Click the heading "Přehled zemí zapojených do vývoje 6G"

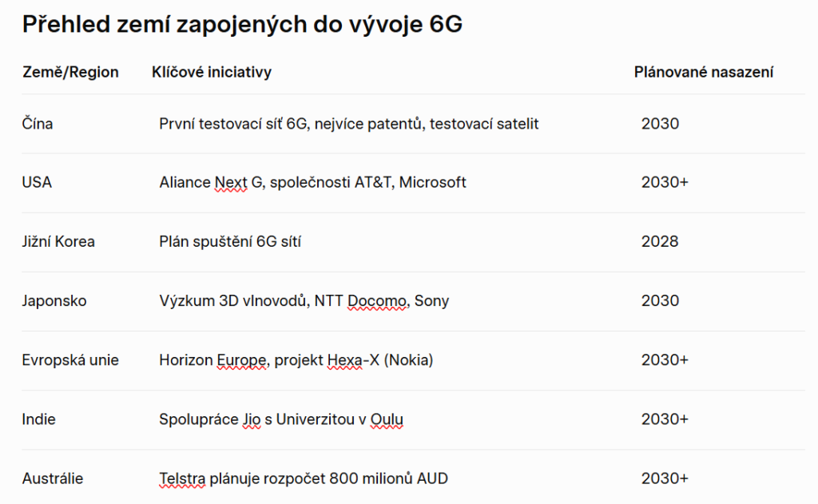242,24
